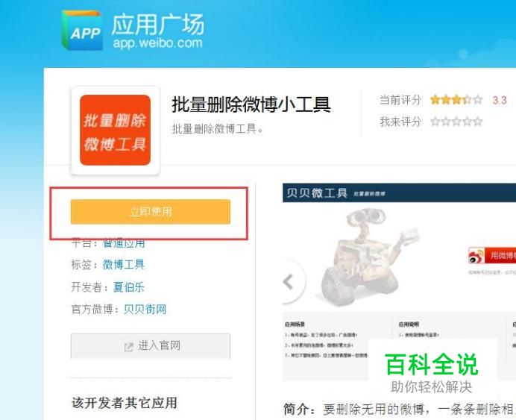Image resolution: width=516 pixels, height=420 pixels.
Task: Click the Weibo login logo in preview
Action: click(x=476, y=256)
